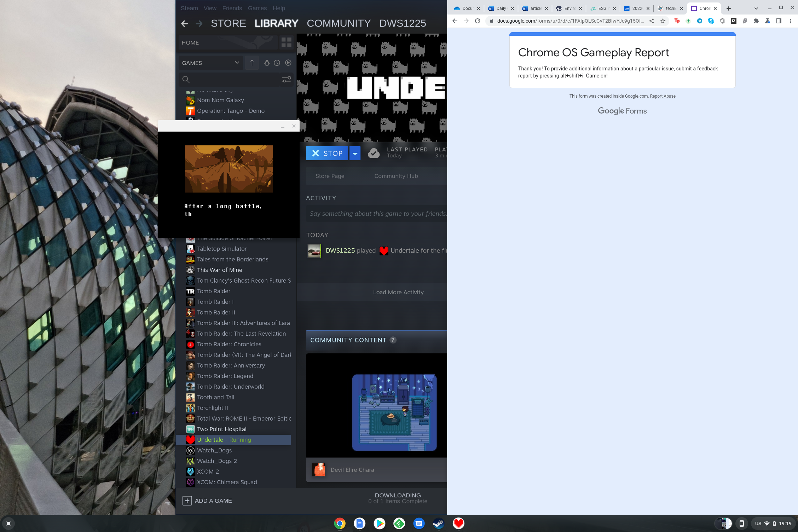Open advanced library filter settings
Viewport: 798px width, 532px height.
(286, 79)
